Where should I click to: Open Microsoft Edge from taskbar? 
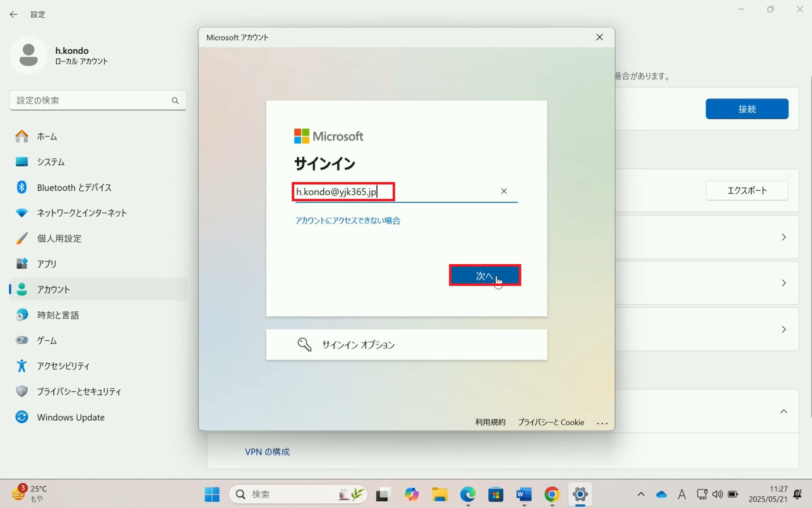(x=468, y=494)
